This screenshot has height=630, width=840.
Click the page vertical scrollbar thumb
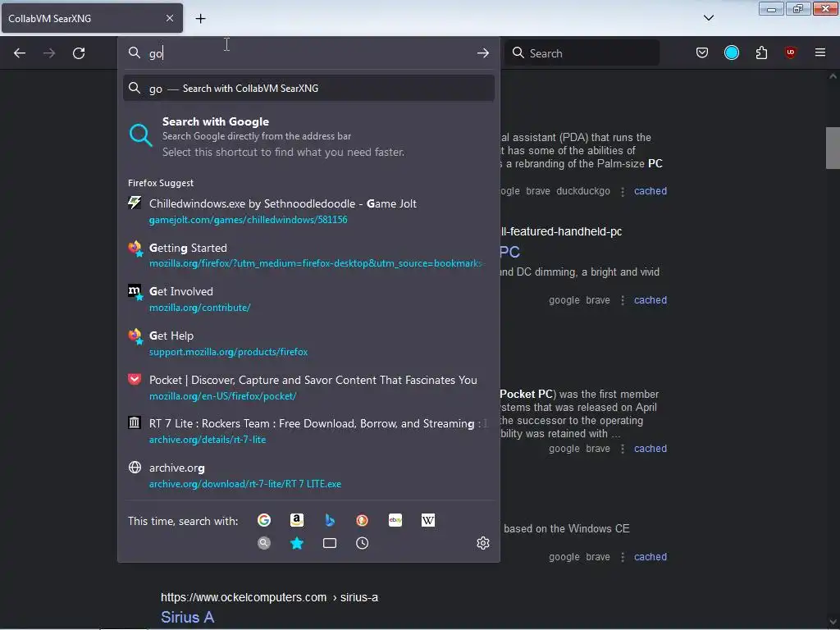click(833, 148)
